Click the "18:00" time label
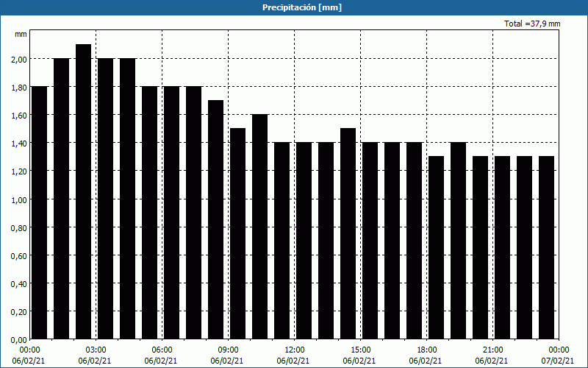588x368 pixels. (427, 350)
